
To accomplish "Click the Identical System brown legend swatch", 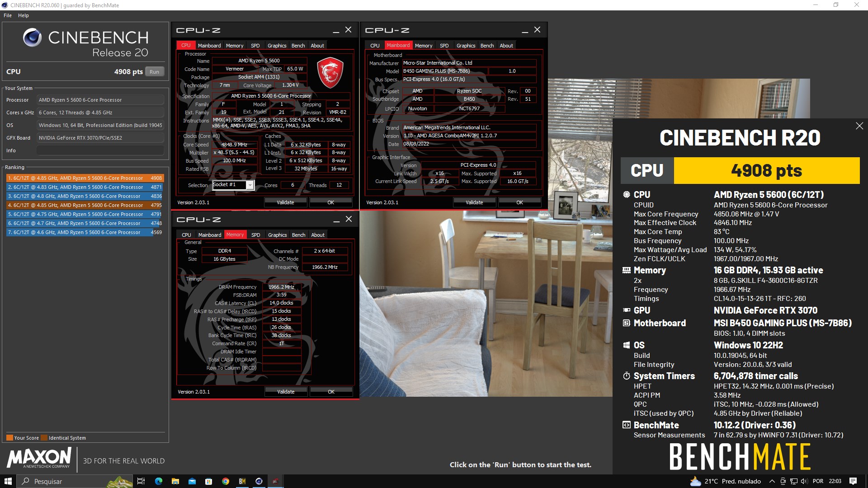I will coord(44,438).
